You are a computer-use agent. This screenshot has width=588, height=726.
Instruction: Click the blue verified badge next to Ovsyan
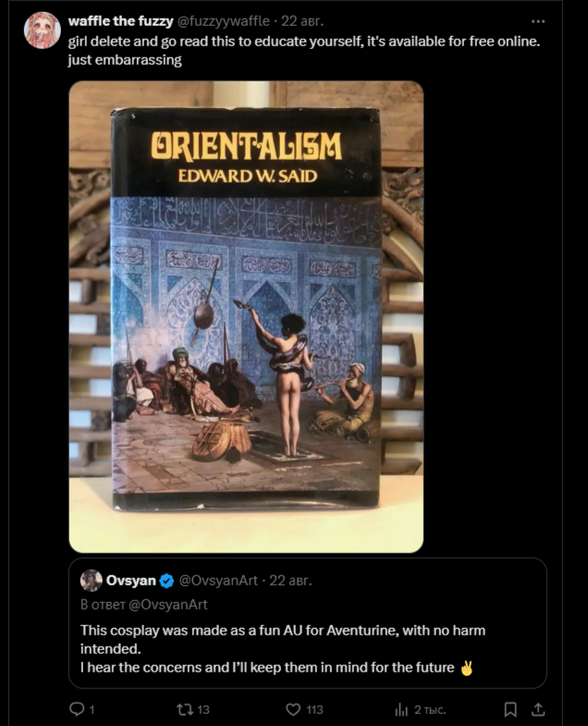point(166,581)
